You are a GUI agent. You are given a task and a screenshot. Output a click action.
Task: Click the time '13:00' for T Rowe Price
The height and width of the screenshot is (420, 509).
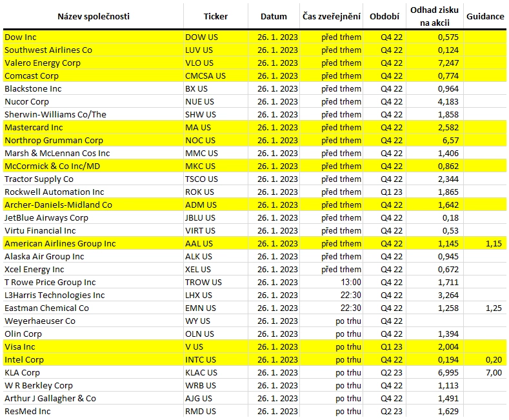[x=351, y=282]
